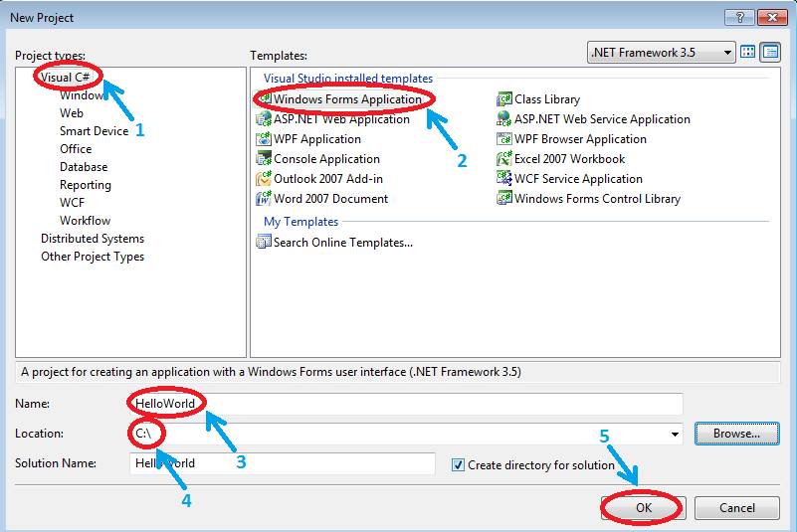Click the Location input field
The width and height of the screenshot is (797, 532).
coord(406,434)
